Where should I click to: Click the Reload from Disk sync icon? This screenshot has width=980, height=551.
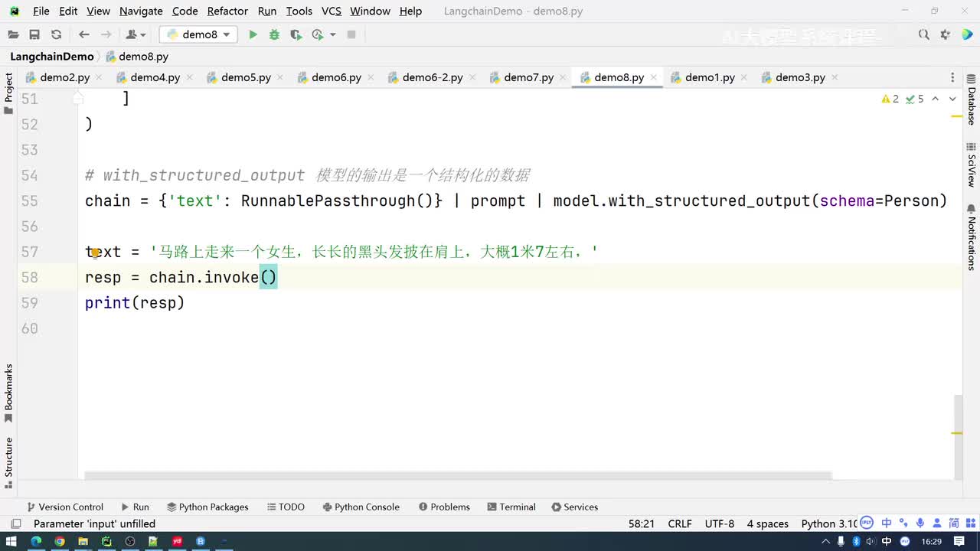point(56,34)
